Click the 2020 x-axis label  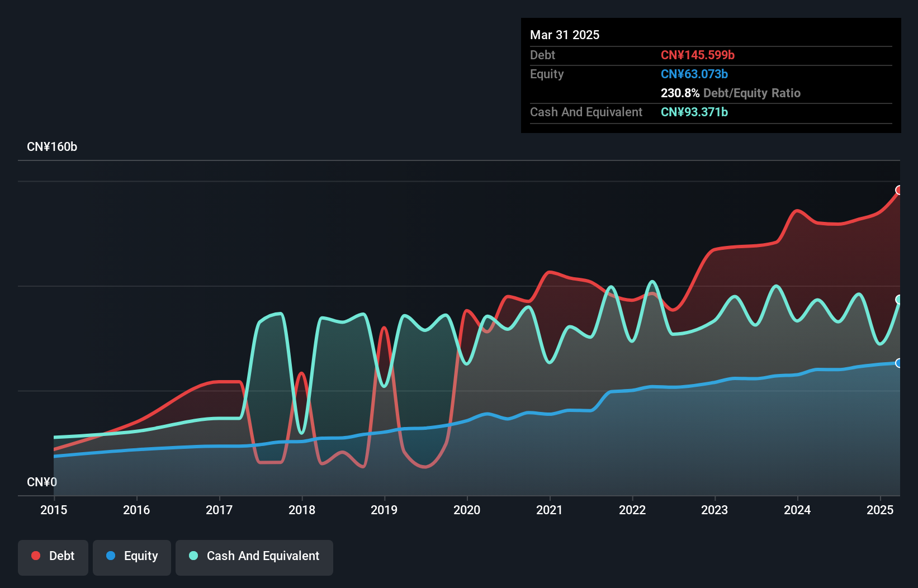pyautogui.click(x=467, y=510)
